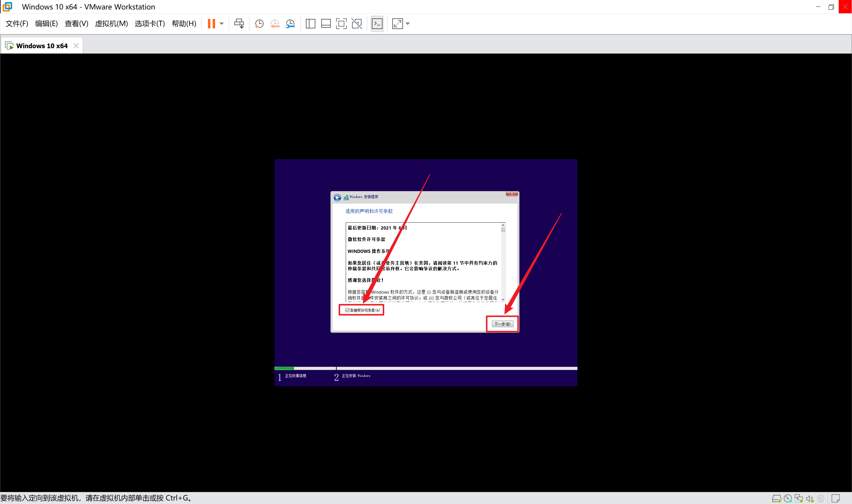Enter full screen mode
This screenshot has height=504, width=852.
[x=341, y=24]
